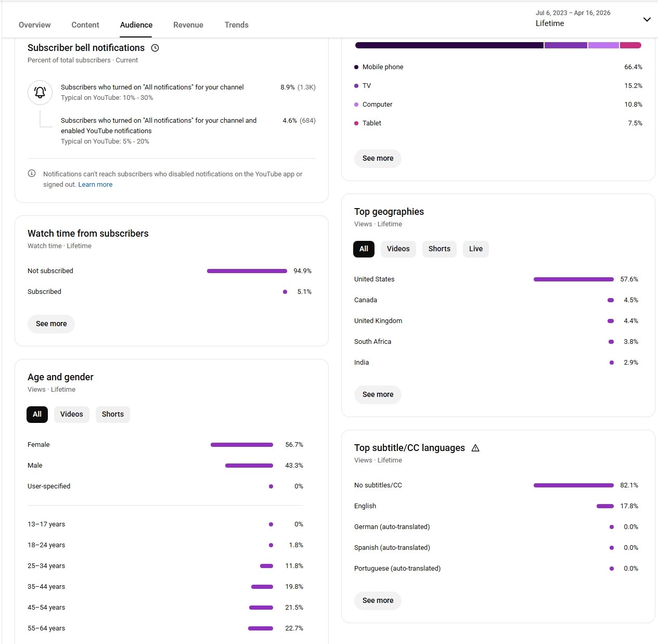Click the bell notification icon
Viewport: 658px width, 644px height.
pyautogui.click(x=40, y=93)
